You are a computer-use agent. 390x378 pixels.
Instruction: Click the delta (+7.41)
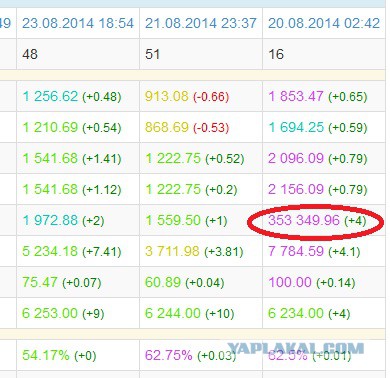point(102,252)
